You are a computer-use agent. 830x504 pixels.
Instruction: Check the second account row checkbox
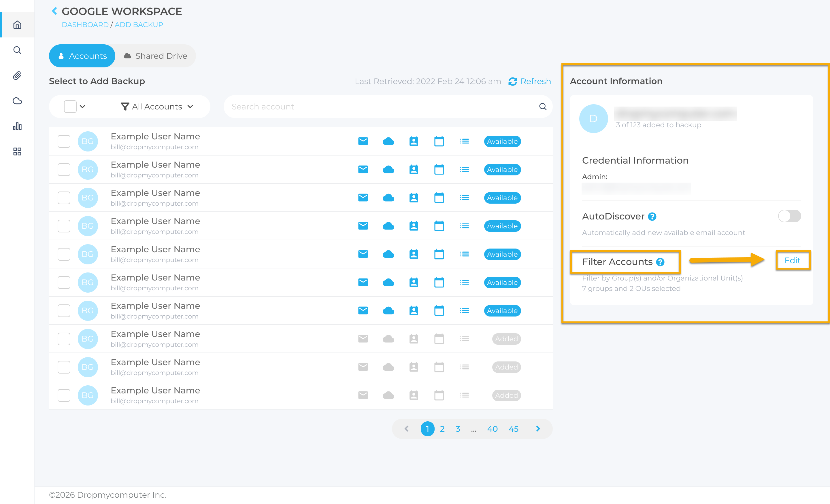click(64, 169)
